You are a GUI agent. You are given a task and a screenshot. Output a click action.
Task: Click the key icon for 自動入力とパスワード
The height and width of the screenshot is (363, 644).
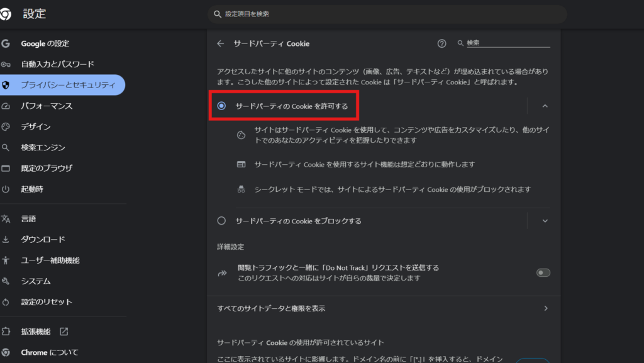click(x=5, y=64)
